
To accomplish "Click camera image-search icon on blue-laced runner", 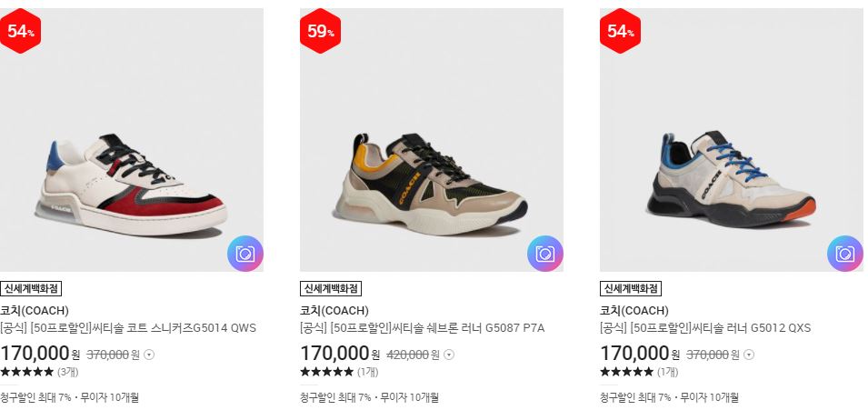I will click(x=845, y=254).
